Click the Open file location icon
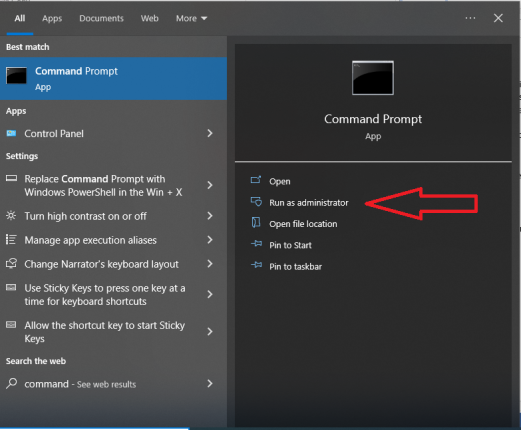 (256, 223)
